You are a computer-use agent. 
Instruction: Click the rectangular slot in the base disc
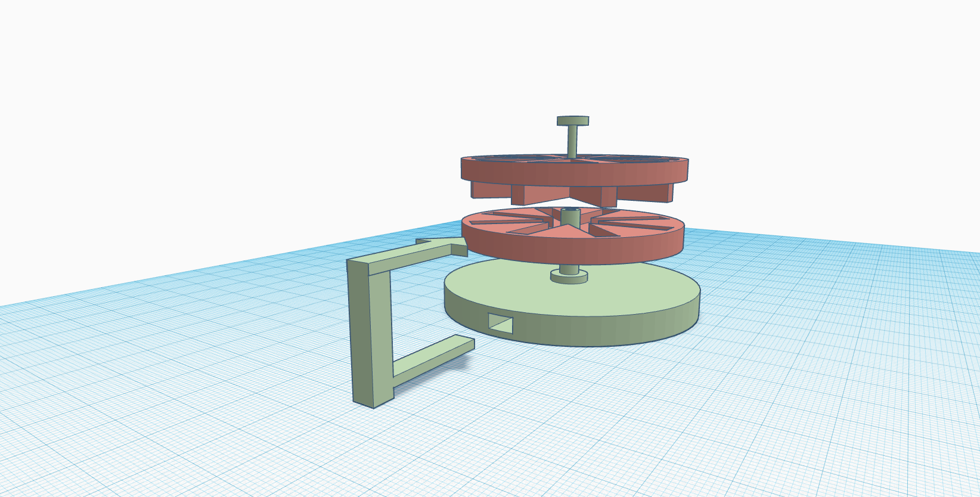tap(501, 322)
